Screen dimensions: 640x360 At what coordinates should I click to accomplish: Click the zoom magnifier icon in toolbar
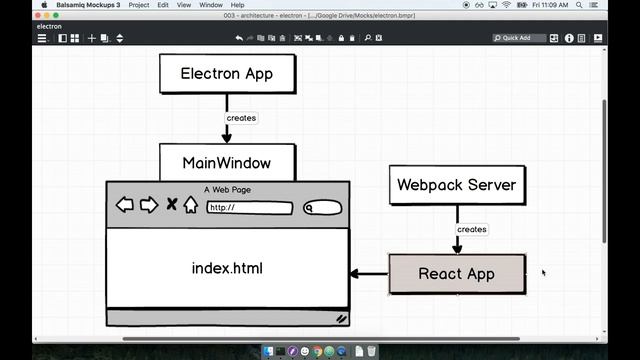pos(368,38)
